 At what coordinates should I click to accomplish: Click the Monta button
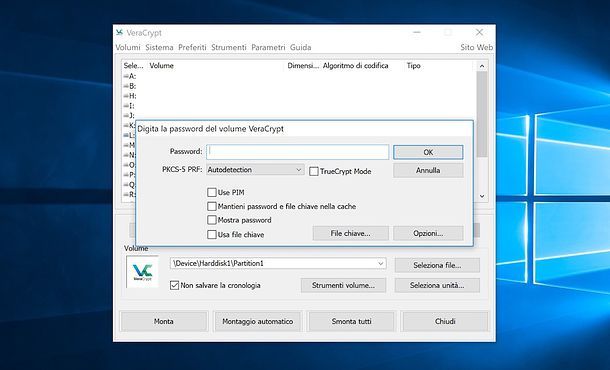(x=164, y=321)
